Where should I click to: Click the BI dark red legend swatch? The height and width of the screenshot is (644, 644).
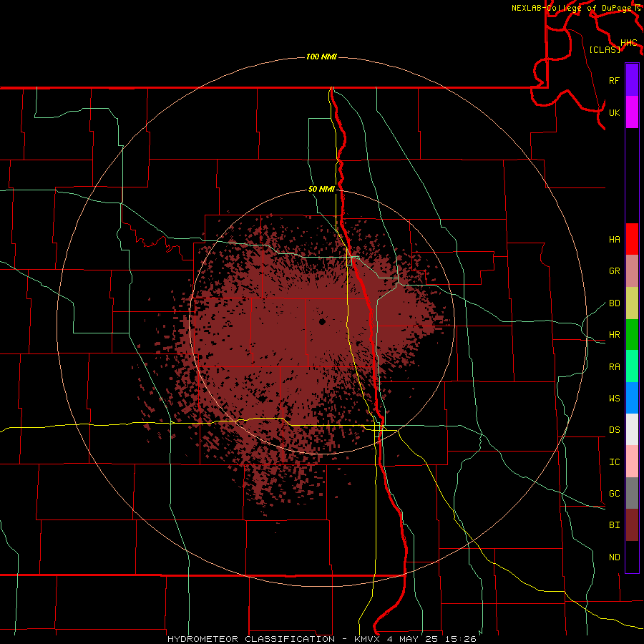[x=632, y=525]
